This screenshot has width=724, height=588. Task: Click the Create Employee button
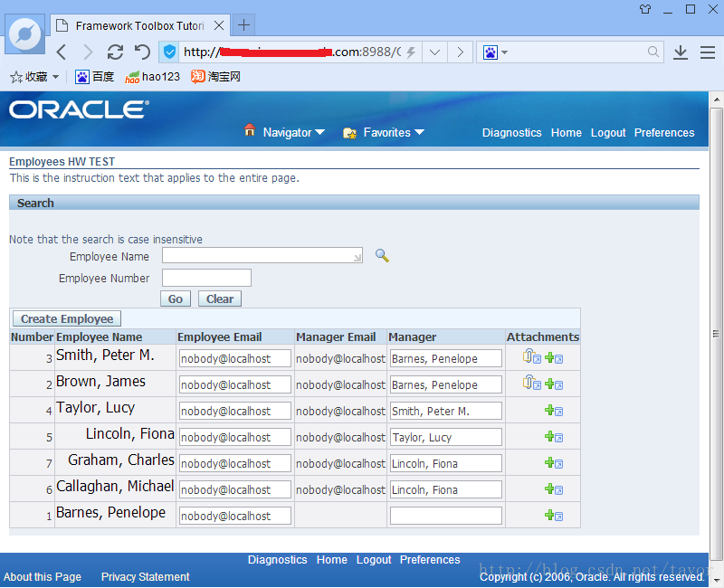coord(67,318)
